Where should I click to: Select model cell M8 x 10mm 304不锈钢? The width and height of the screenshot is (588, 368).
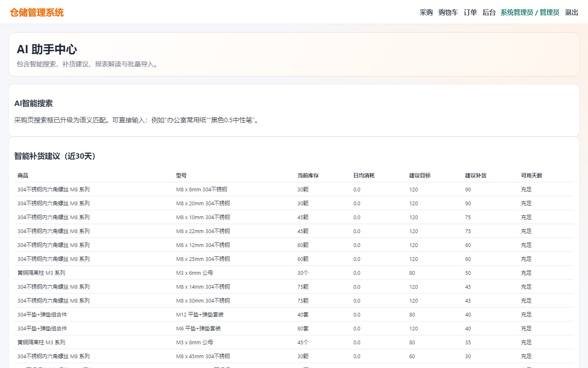(x=203, y=217)
